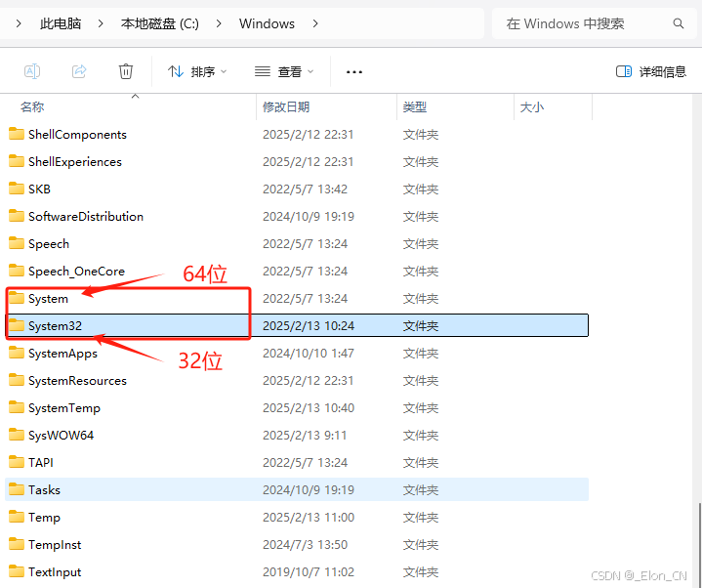
Task: Select the SysWOW64 folder icon
Action: tap(17, 435)
